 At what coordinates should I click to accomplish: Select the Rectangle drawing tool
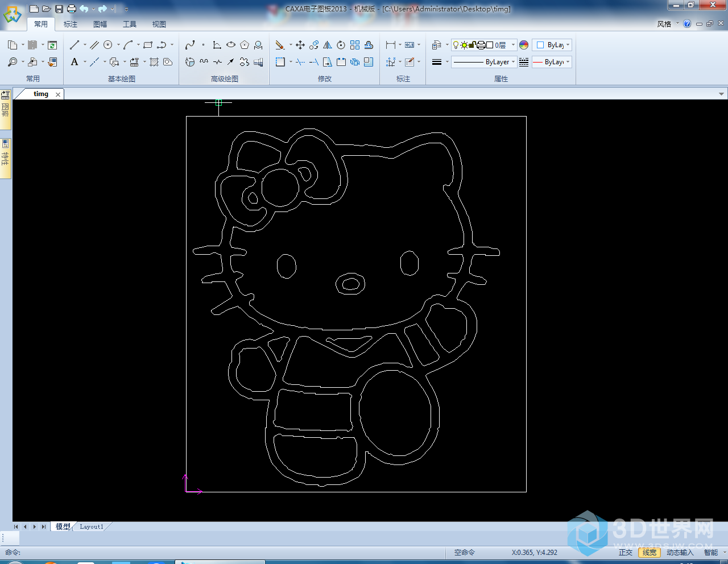point(148,45)
